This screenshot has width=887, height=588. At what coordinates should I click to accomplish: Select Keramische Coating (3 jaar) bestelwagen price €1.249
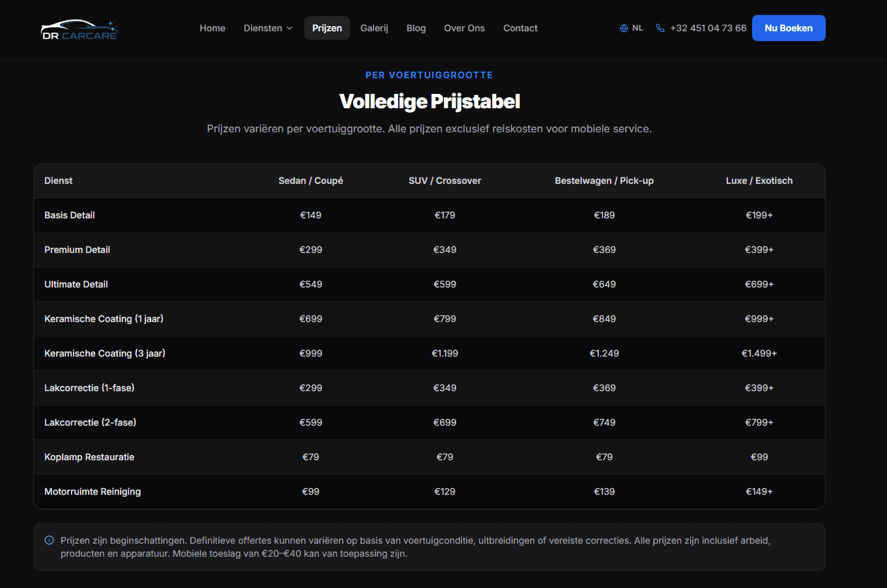tap(604, 353)
